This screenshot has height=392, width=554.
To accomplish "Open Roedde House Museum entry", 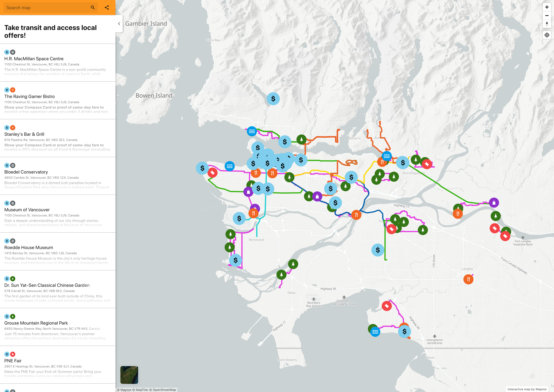I will (58, 251).
